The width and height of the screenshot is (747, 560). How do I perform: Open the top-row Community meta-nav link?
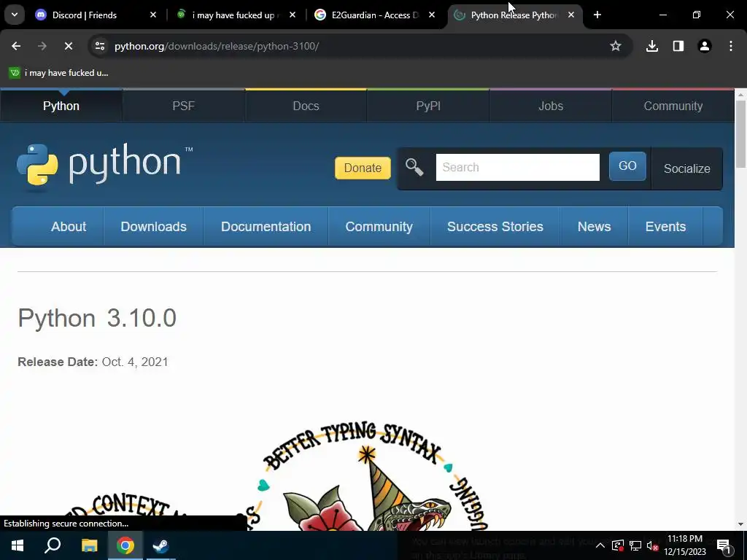pos(673,106)
